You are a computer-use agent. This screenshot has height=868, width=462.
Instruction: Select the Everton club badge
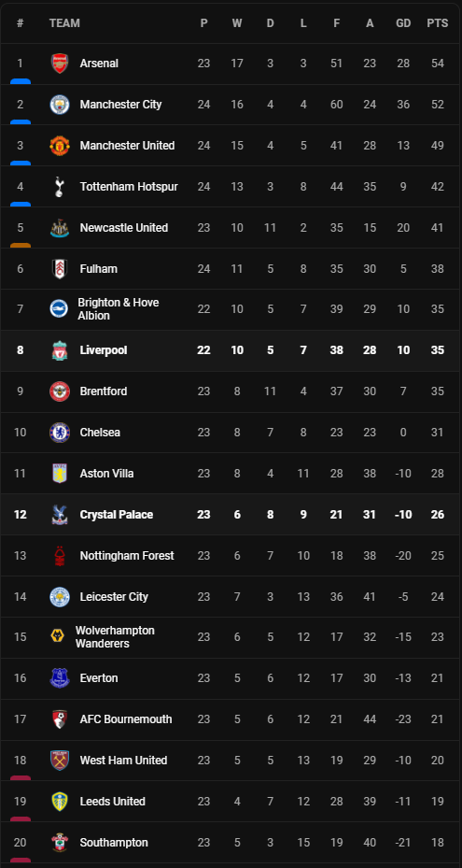point(59,678)
